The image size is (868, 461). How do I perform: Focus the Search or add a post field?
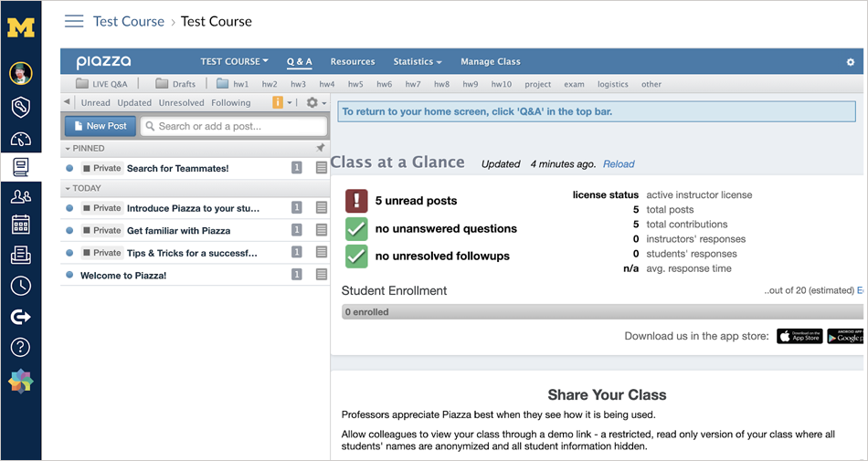[x=234, y=126]
